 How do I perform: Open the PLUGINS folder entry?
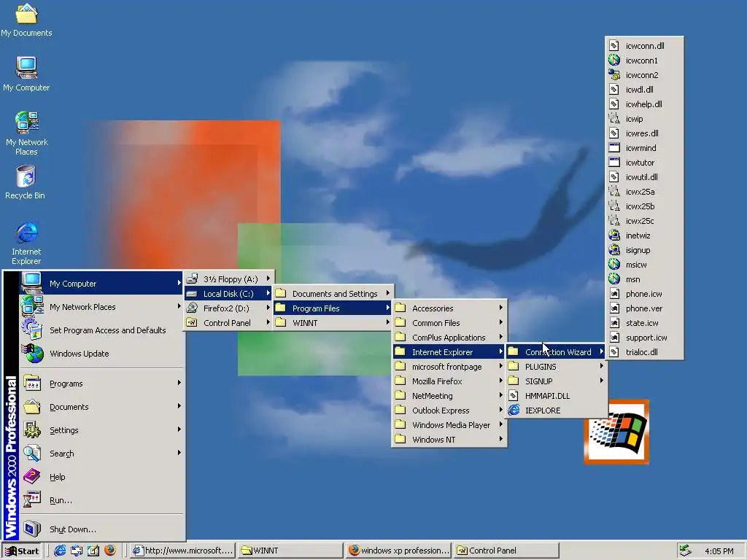556,367
